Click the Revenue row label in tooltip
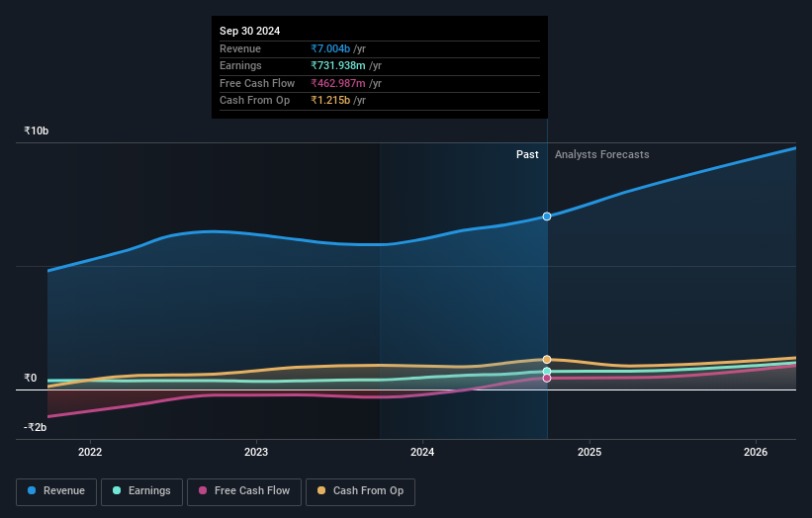 click(x=240, y=48)
